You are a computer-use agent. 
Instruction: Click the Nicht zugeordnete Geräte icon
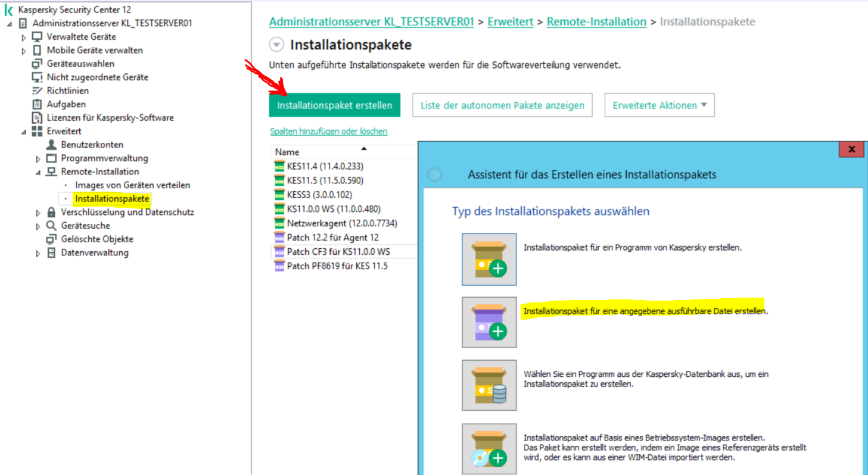click(37, 77)
